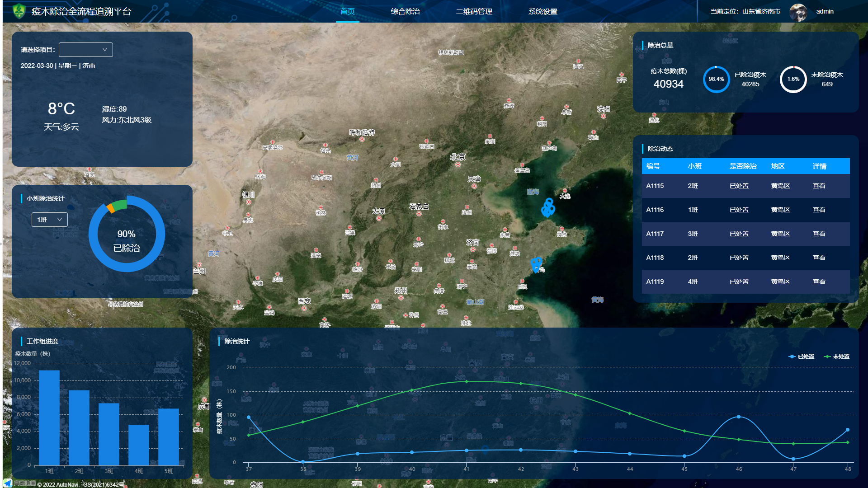Switch to the 综合除治 tab
This screenshot has height=488, width=868.
pyautogui.click(x=405, y=11)
